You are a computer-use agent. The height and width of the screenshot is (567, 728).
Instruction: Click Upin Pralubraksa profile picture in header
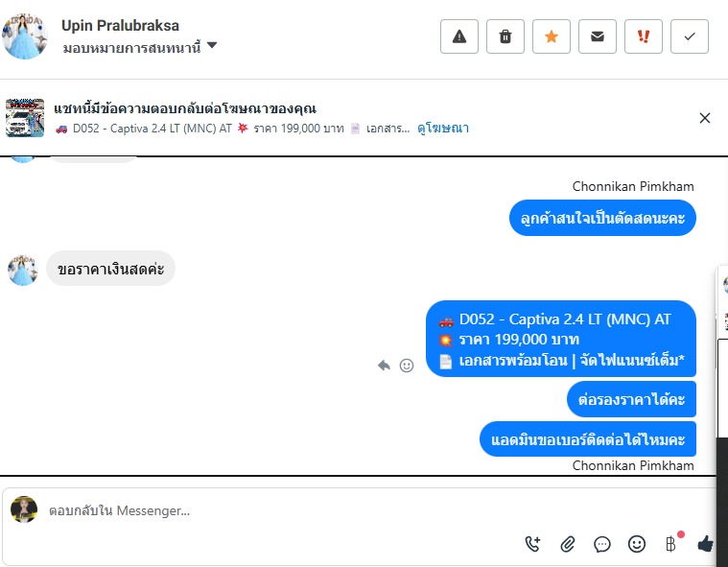[25, 36]
